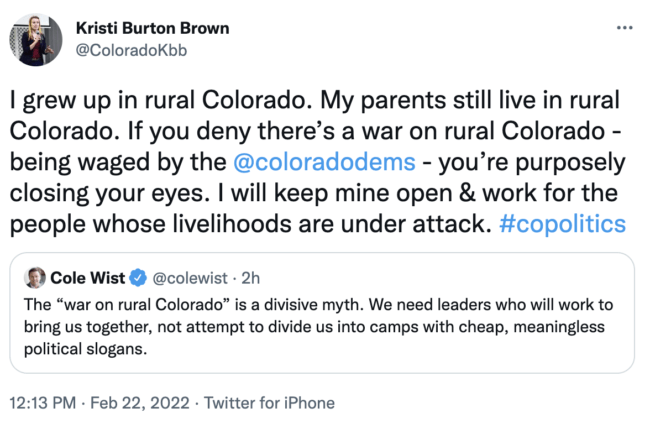Open the Twitter for iPhone source link
Viewport: 650px width, 429px height.
coord(270,403)
